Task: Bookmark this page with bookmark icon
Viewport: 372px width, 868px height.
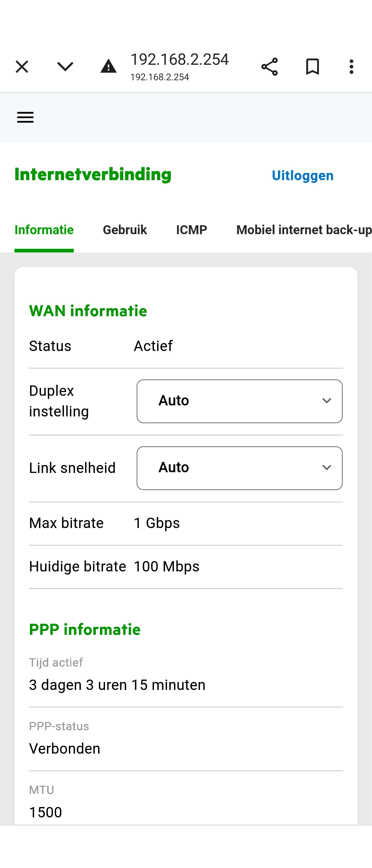Action: pyautogui.click(x=312, y=67)
